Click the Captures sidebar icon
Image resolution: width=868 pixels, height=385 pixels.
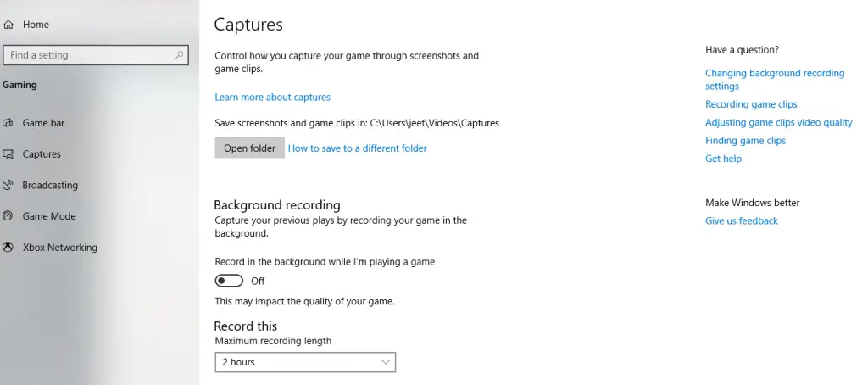tap(8, 154)
